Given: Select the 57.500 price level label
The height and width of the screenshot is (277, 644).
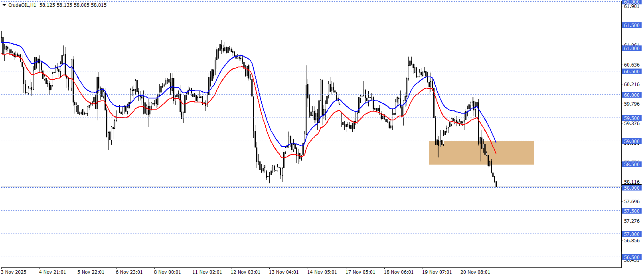Looking at the screenshot, I should (631, 211).
